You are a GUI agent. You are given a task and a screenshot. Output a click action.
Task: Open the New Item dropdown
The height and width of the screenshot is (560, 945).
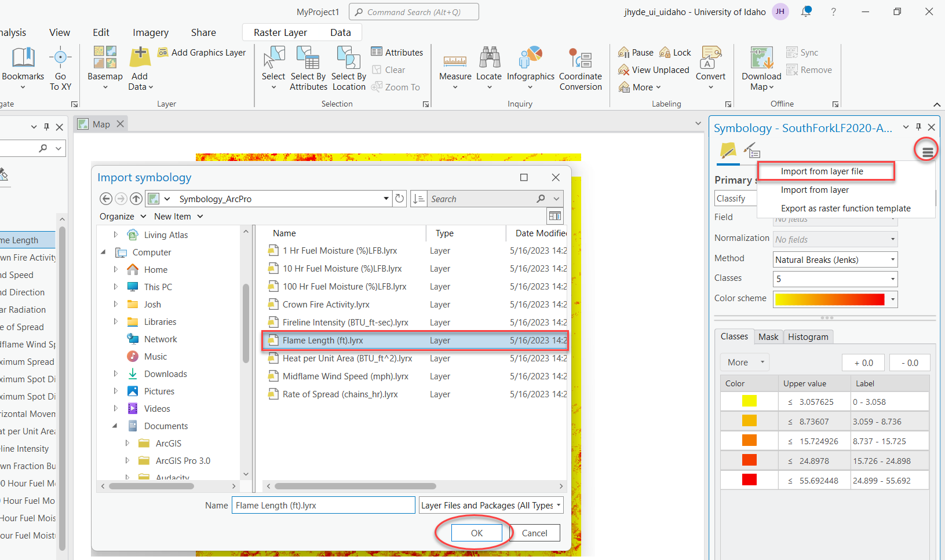click(178, 216)
